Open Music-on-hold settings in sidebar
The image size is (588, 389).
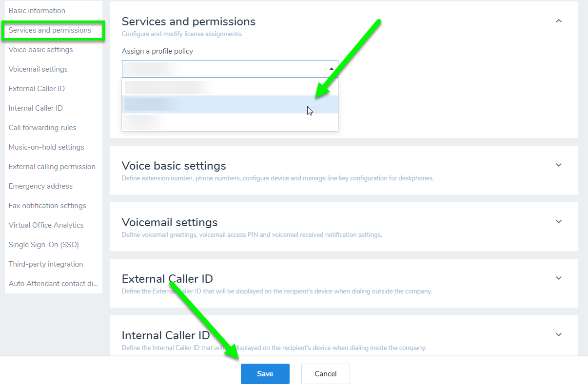[x=46, y=147]
